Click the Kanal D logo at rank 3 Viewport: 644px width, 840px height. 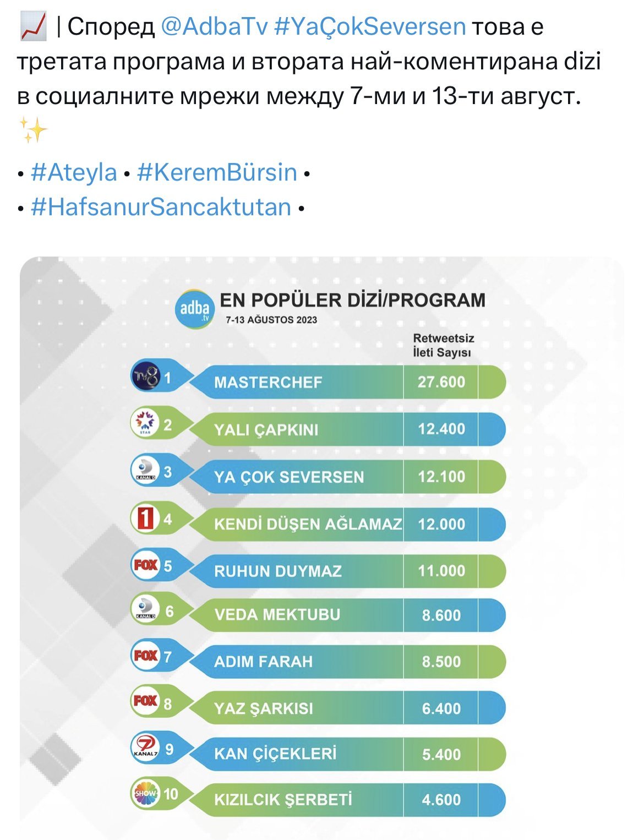tap(145, 471)
